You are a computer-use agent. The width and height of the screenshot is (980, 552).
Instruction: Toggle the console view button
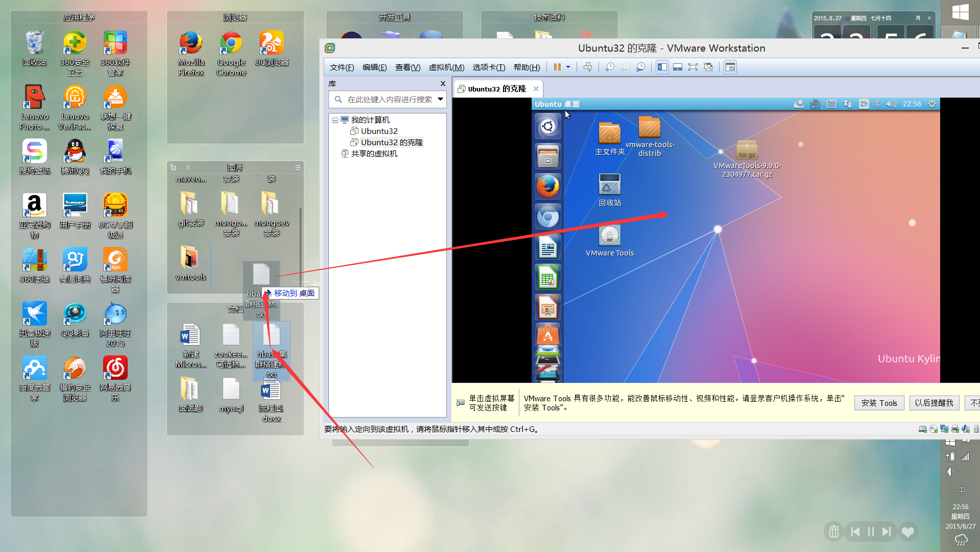coord(730,67)
